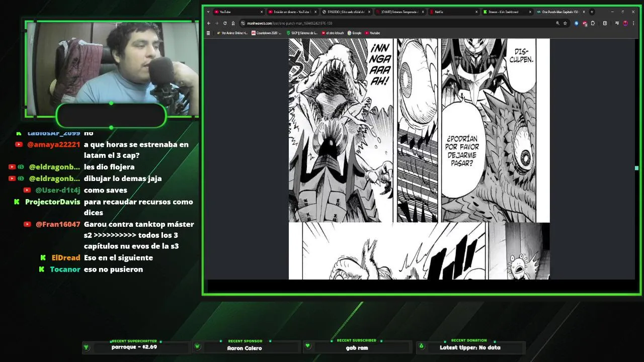Click the page vertical scrollbar marker

pyautogui.click(x=636, y=168)
